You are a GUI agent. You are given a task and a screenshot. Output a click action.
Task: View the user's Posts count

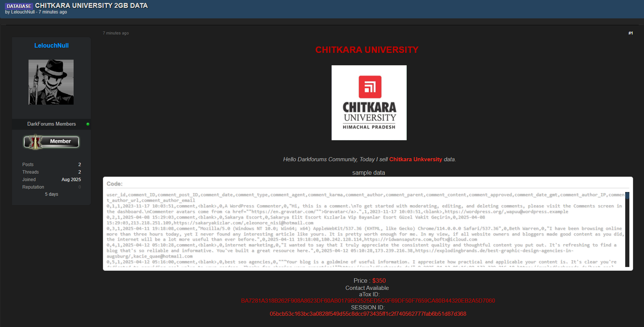coord(79,165)
